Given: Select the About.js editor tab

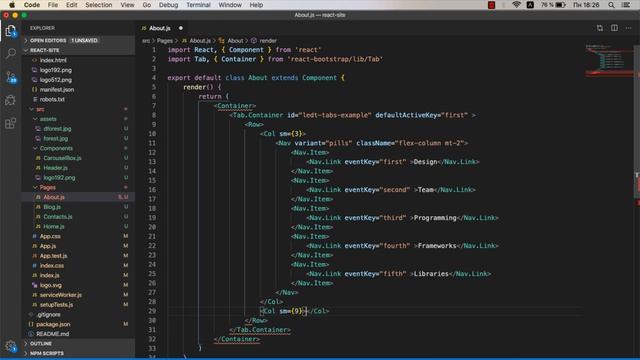Looking at the screenshot, I should pyautogui.click(x=159, y=28).
